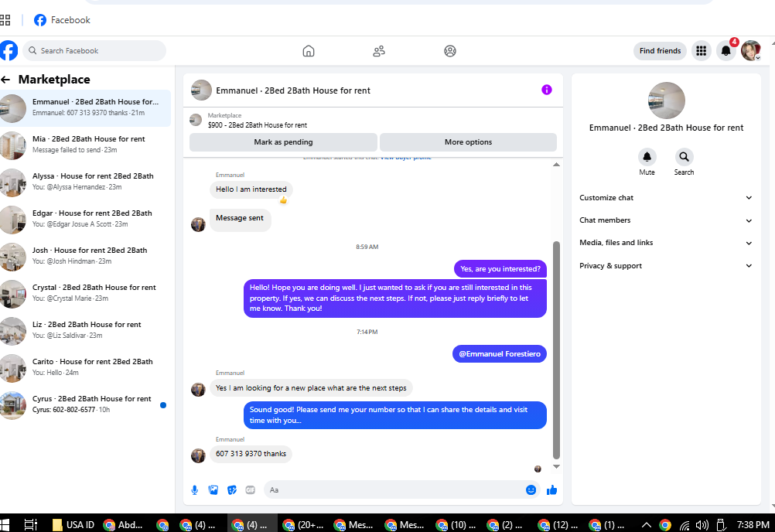Screen dimensions: 775x532
Task: Open Task View on the taskbar
Action: click(31, 524)
